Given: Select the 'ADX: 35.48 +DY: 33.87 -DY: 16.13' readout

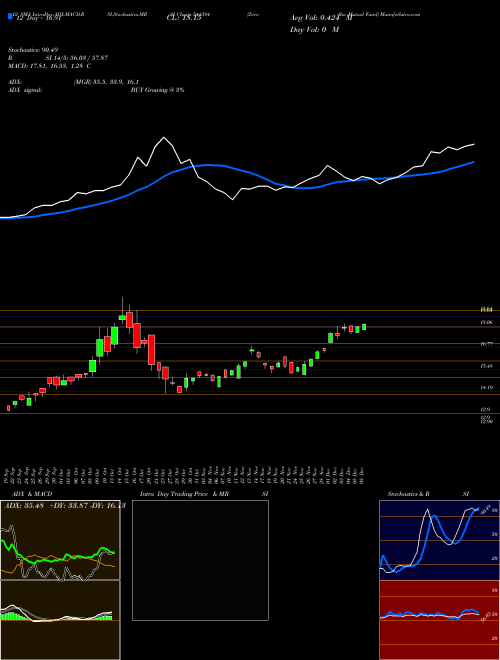Looking at the screenshot, I should click(64, 506).
